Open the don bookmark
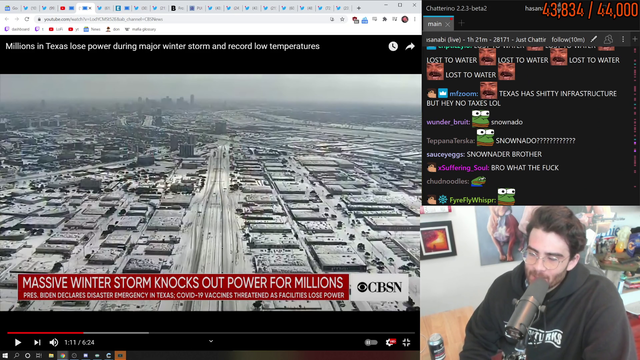The image size is (640, 360). [x=113, y=29]
